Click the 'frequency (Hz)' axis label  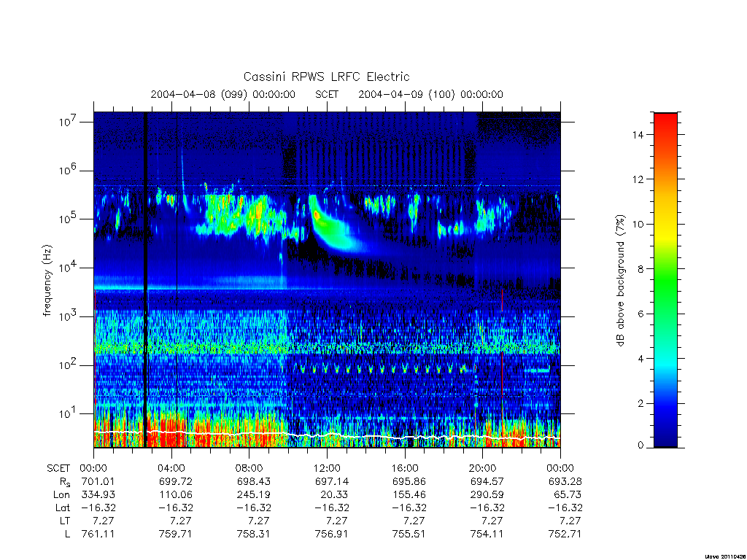click(x=47, y=281)
